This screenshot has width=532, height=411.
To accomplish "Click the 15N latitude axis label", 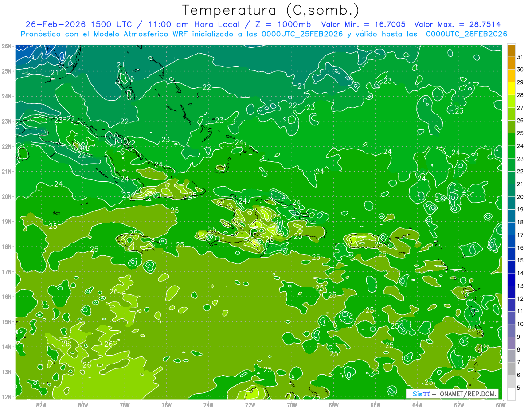I will pyautogui.click(x=6, y=322).
